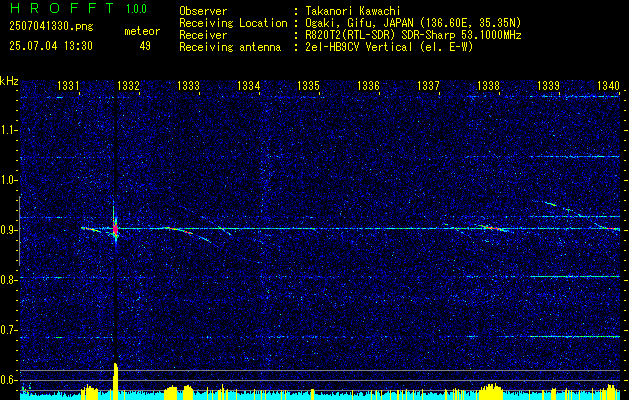Click the name Takanori Kawachi
Screen dimensions: 629x400
(x=353, y=11)
